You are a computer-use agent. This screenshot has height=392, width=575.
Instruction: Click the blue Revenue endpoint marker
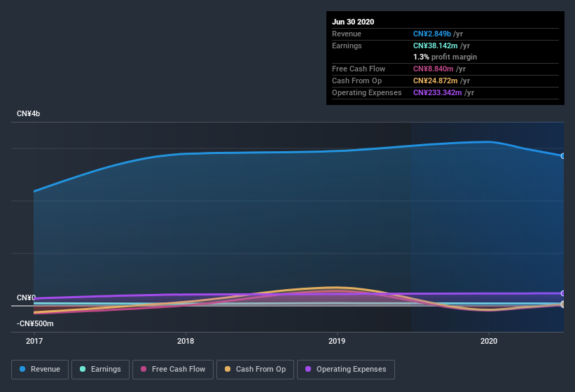(563, 156)
